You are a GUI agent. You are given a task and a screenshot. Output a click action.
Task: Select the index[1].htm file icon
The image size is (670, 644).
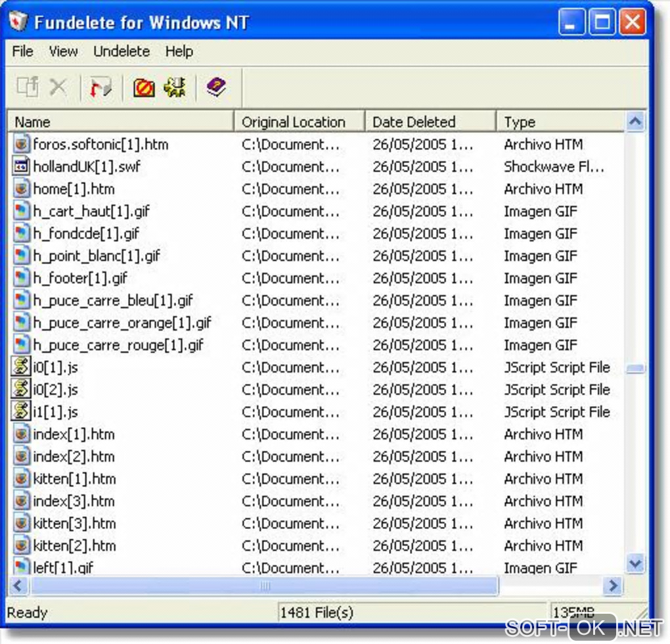21,434
